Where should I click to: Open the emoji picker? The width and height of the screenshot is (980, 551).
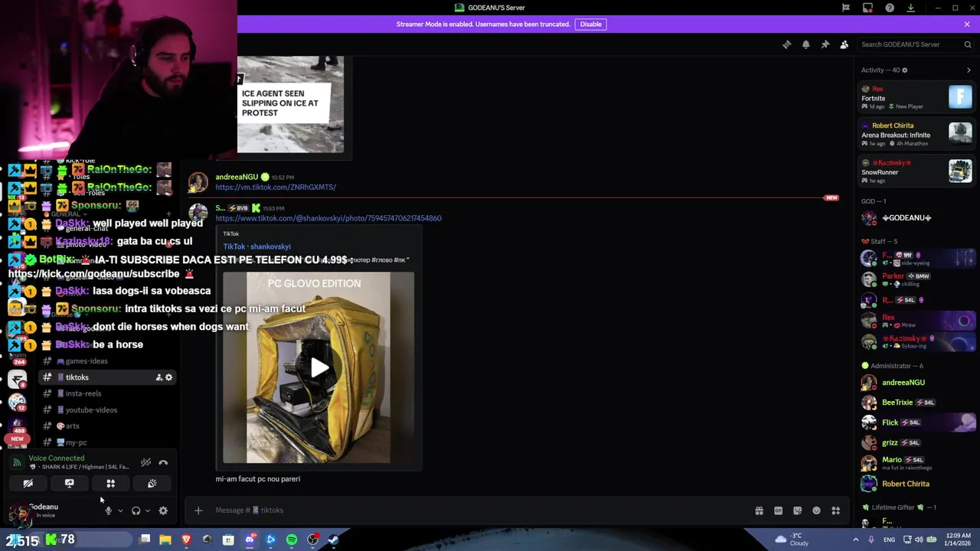point(816,510)
